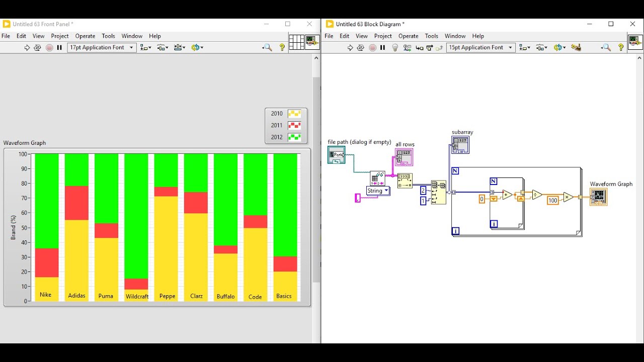Click Abort Execution in Front Panel toolbar

click(x=49, y=48)
